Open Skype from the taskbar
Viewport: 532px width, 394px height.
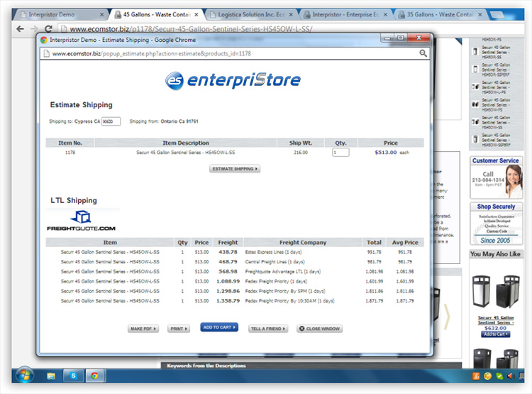(x=73, y=376)
